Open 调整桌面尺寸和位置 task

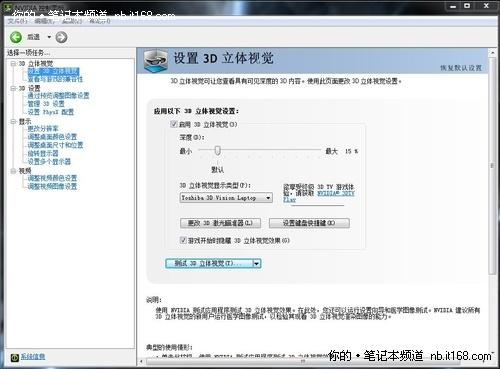[55, 145]
